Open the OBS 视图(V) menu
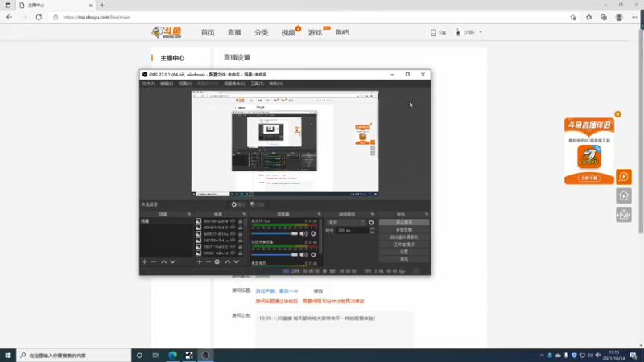Viewport: 644px width, 362px height. [185, 84]
